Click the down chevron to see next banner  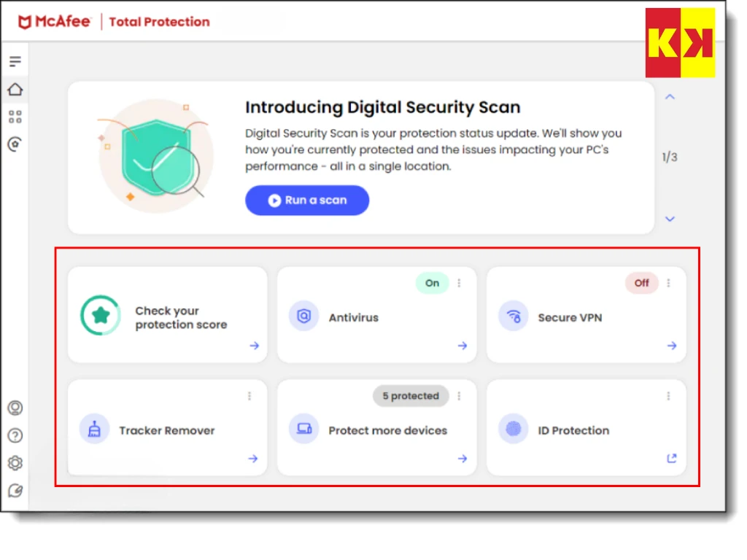670,219
